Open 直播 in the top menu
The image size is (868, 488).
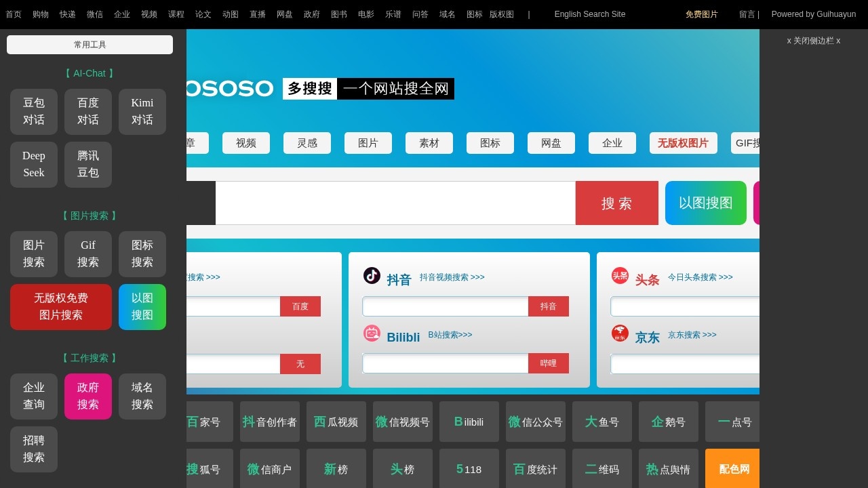pos(258,14)
